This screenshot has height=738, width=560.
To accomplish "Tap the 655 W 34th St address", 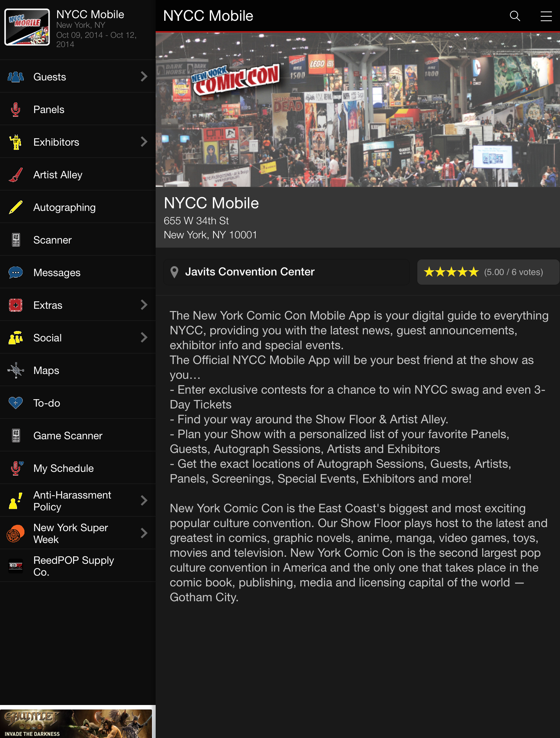I will [196, 221].
